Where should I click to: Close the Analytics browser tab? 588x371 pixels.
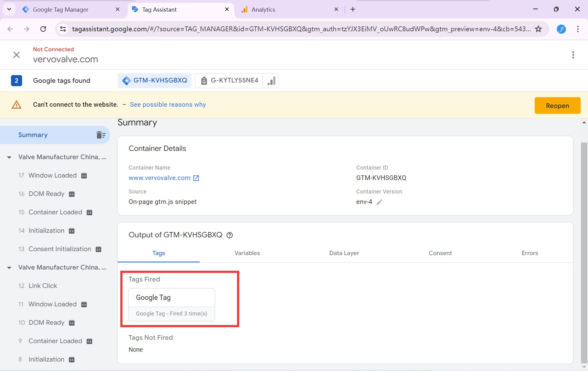tap(336, 10)
